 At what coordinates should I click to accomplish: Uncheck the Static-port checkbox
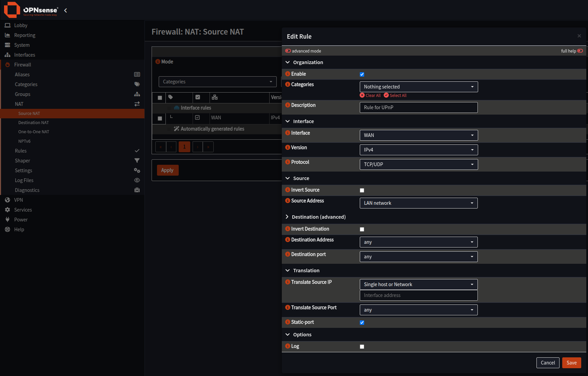click(362, 322)
